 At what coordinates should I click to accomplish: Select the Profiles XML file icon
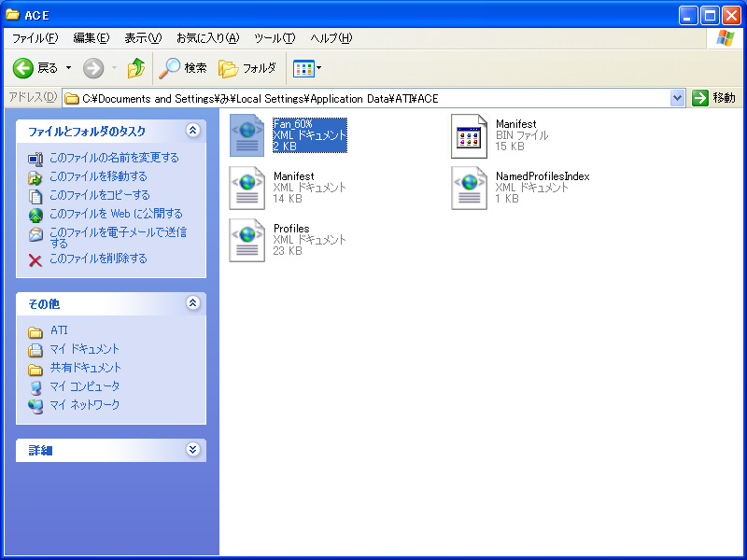coord(247,240)
